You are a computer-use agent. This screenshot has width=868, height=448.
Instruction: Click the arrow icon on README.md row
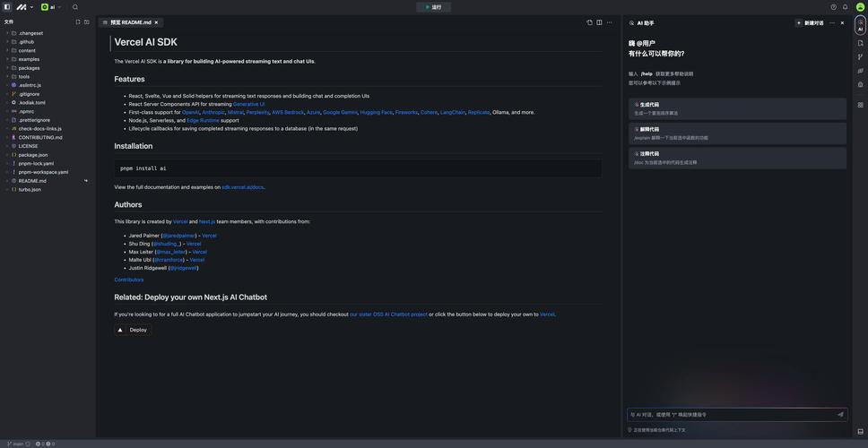(86, 181)
